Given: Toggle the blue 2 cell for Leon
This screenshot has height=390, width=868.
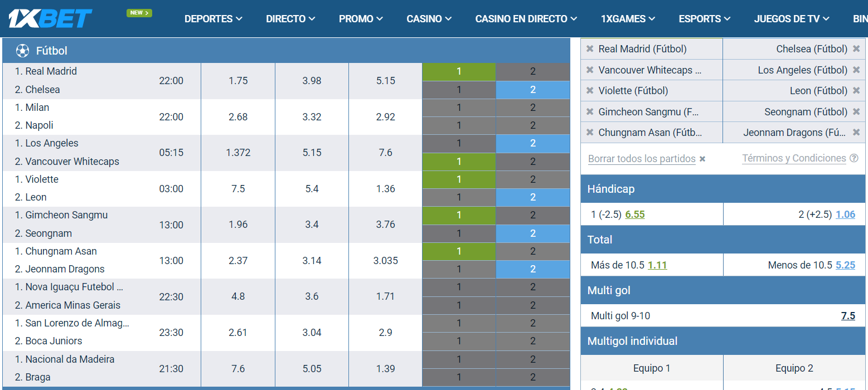Looking at the screenshot, I should [533, 197].
